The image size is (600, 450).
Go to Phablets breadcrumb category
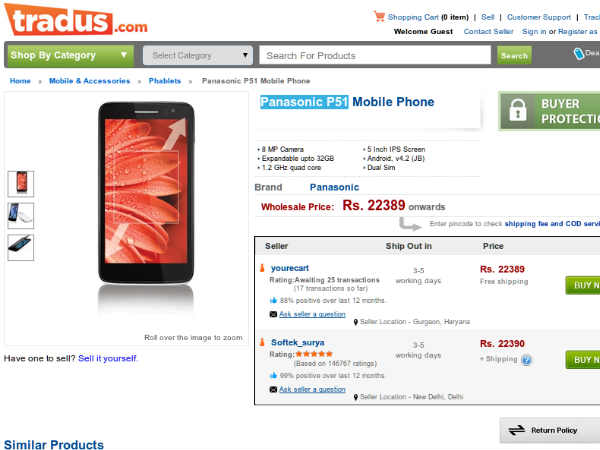coord(166,80)
